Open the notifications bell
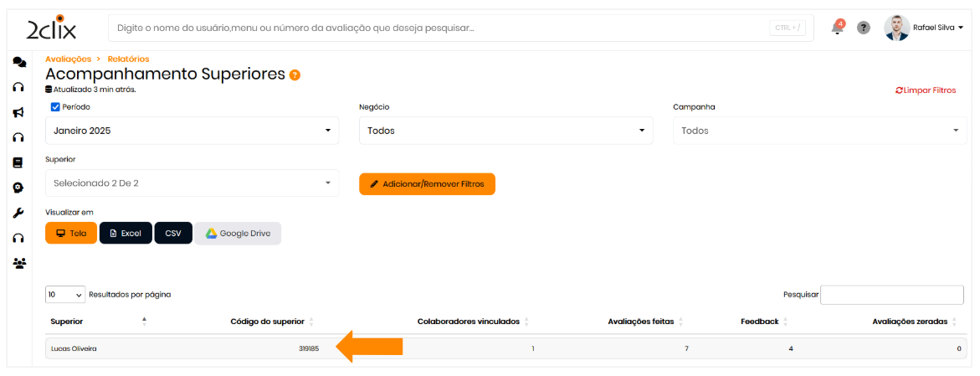This screenshot has height=376, width=980. tap(837, 28)
